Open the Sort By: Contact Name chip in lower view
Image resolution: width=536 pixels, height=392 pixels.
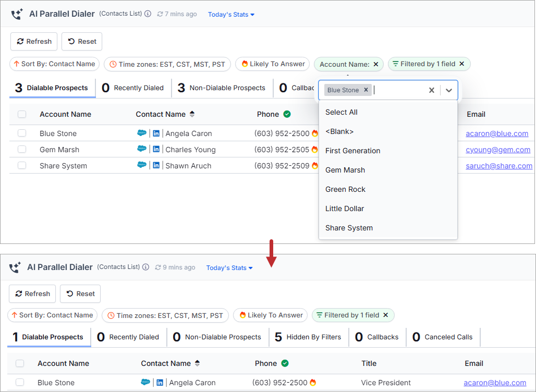coord(53,315)
